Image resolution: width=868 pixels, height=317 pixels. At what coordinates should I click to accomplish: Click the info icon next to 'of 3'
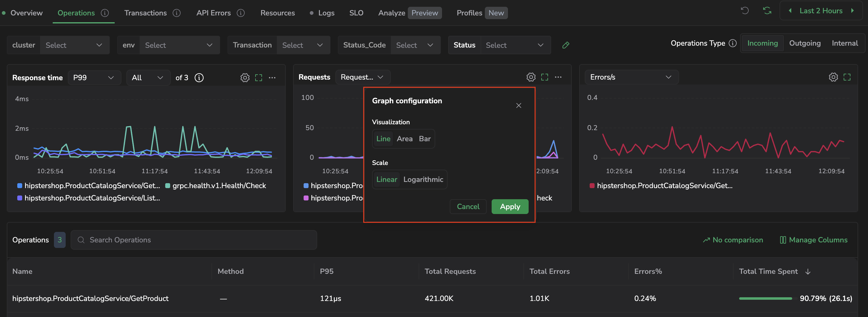point(199,78)
